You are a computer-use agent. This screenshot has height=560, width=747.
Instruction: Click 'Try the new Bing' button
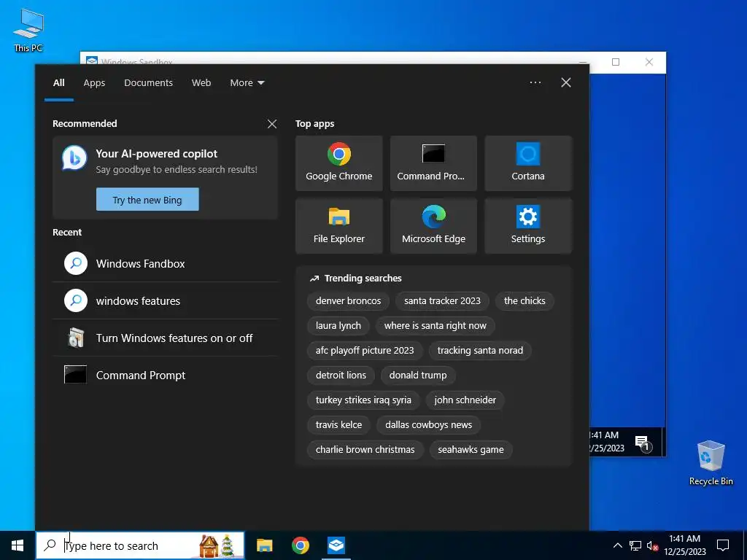click(147, 200)
